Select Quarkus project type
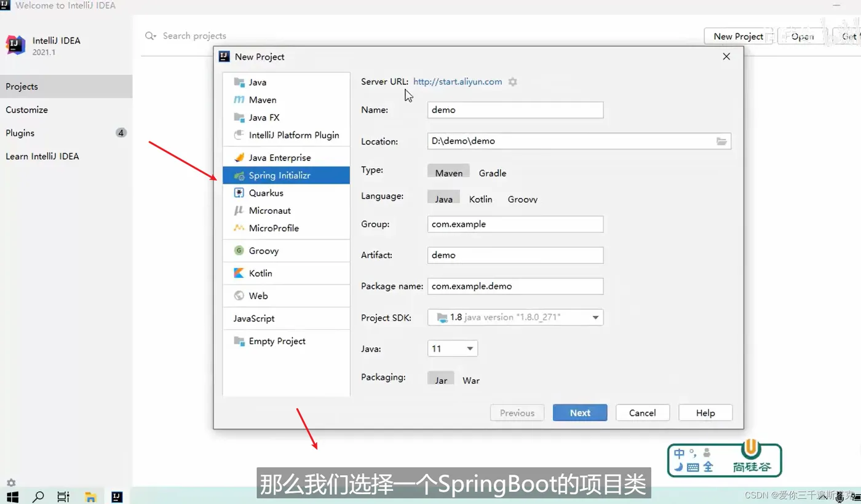The height and width of the screenshot is (504, 861). [x=286, y=193]
